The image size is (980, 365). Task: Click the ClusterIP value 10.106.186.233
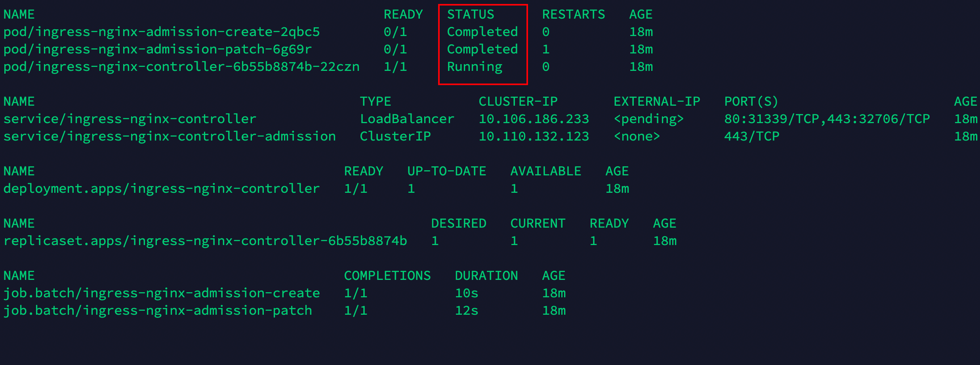(533, 118)
